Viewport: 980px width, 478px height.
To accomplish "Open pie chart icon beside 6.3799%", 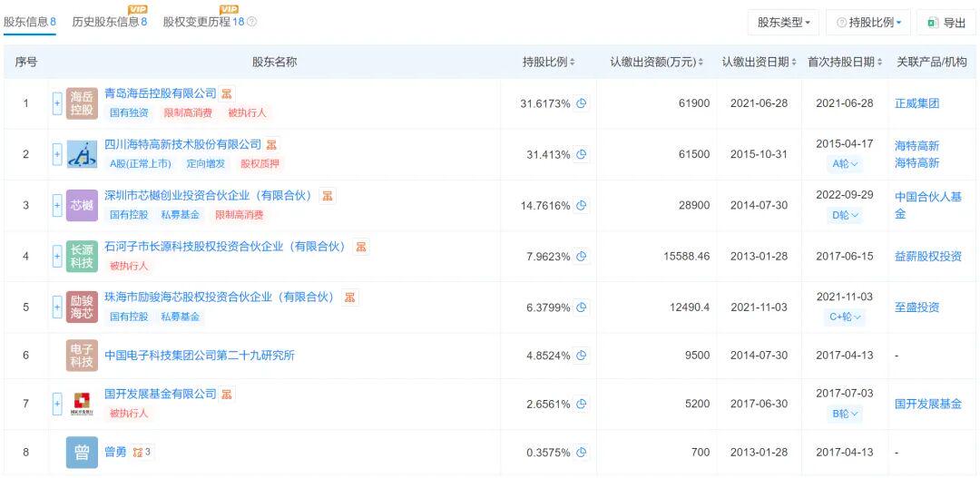I will point(582,307).
